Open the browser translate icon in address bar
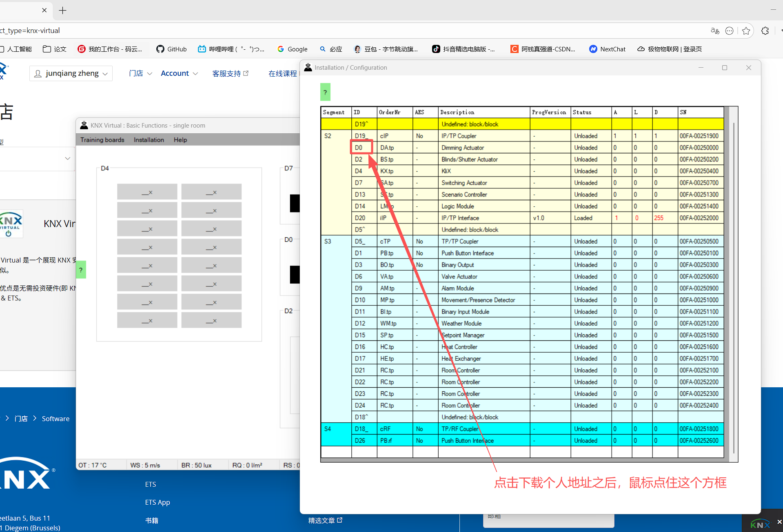This screenshot has width=783, height=532. tap(714, 31)
